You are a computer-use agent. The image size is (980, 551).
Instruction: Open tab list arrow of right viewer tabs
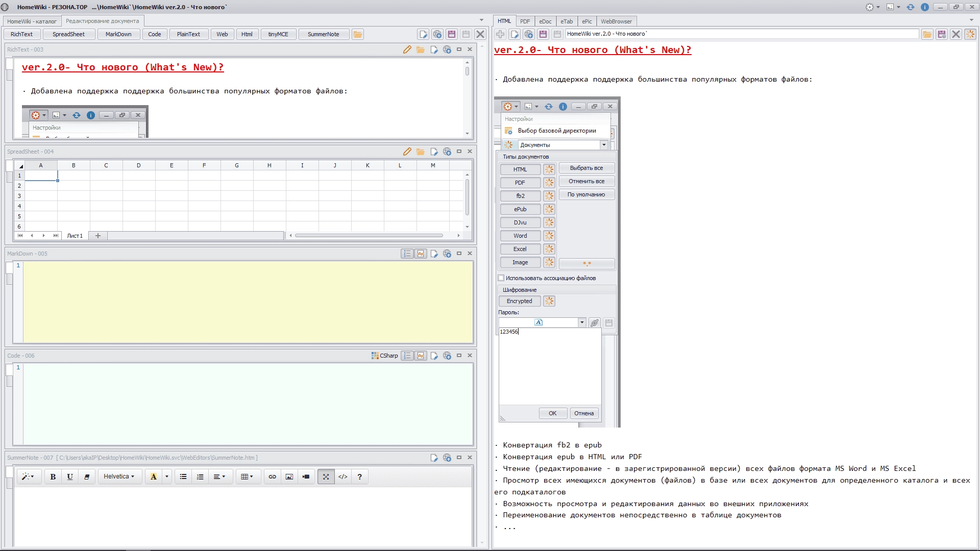(x=971, y=20)
